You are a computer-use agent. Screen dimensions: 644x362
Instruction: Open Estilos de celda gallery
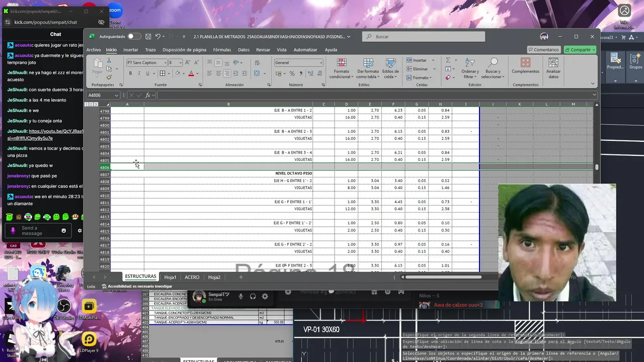pyautogui.click(x=390, y=68)
